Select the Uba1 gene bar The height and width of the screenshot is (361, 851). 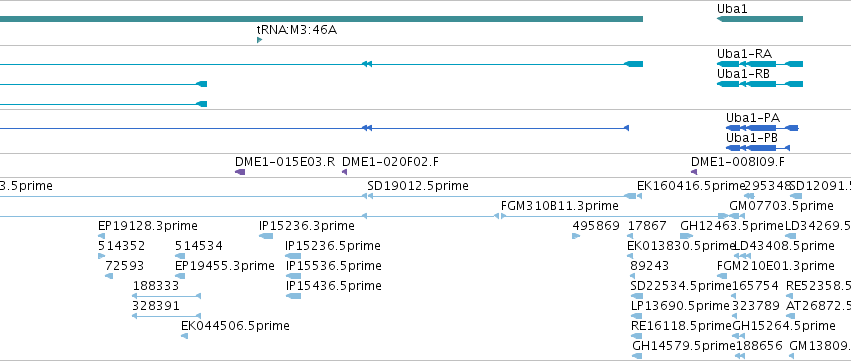tap(760, 19)
